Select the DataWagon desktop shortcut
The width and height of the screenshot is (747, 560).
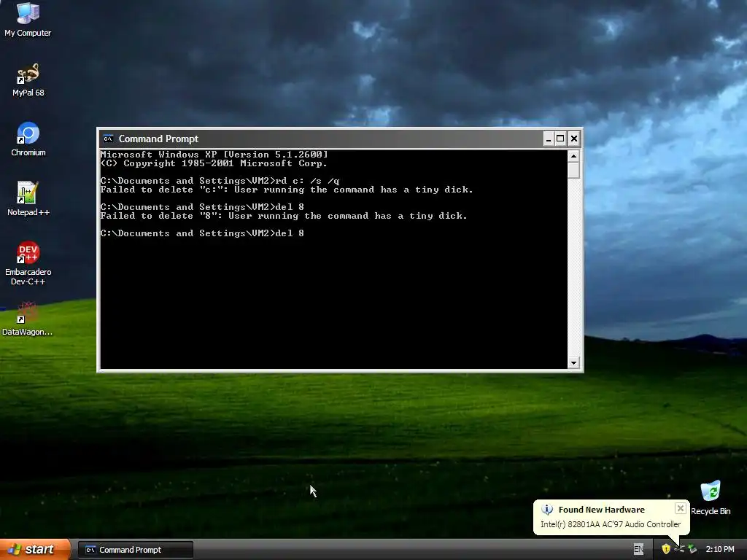point(27,319)
